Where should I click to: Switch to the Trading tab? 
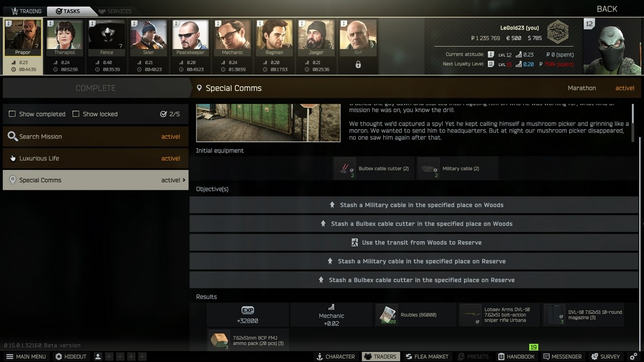point(26,11)
